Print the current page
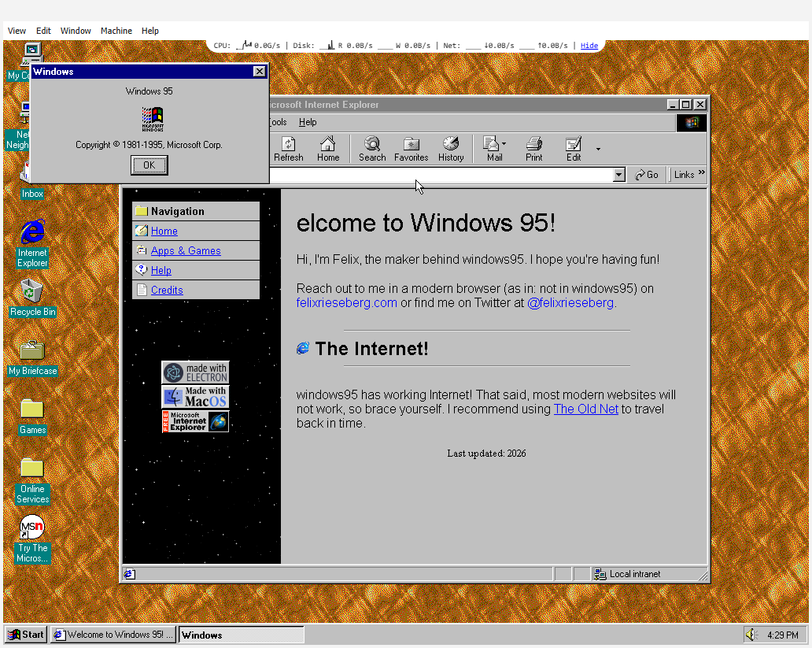812x648 pixels. pos(534,149)
